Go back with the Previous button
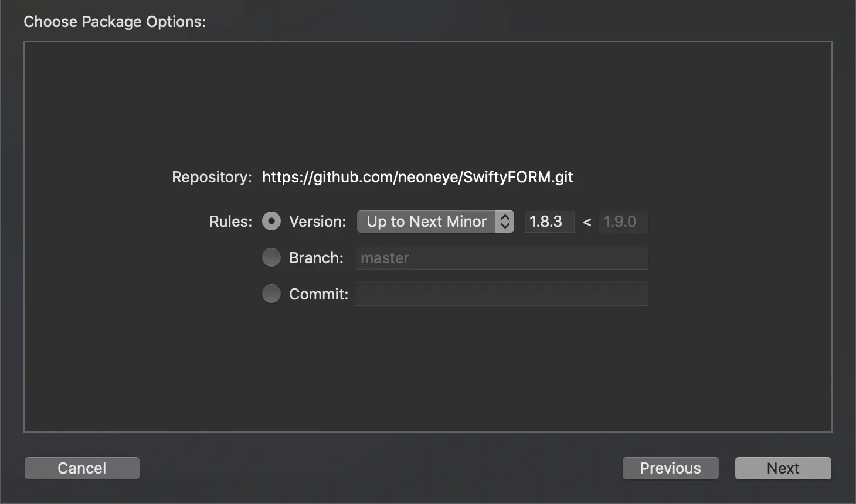The height and width of the screenshot is (504, 856). click(670, 468)
